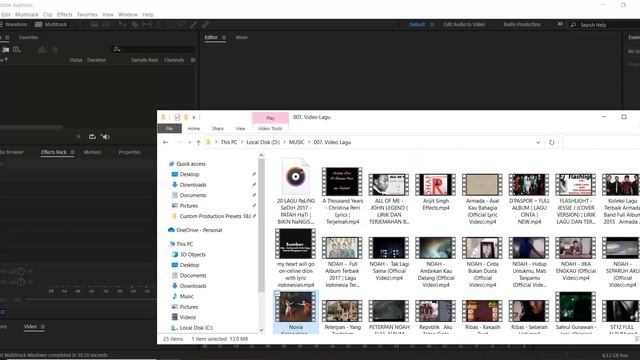Go up one folder level in Explorer
The width and height of the screenshot is (640, 360).
pyautogui.click(x=198, y=142)
